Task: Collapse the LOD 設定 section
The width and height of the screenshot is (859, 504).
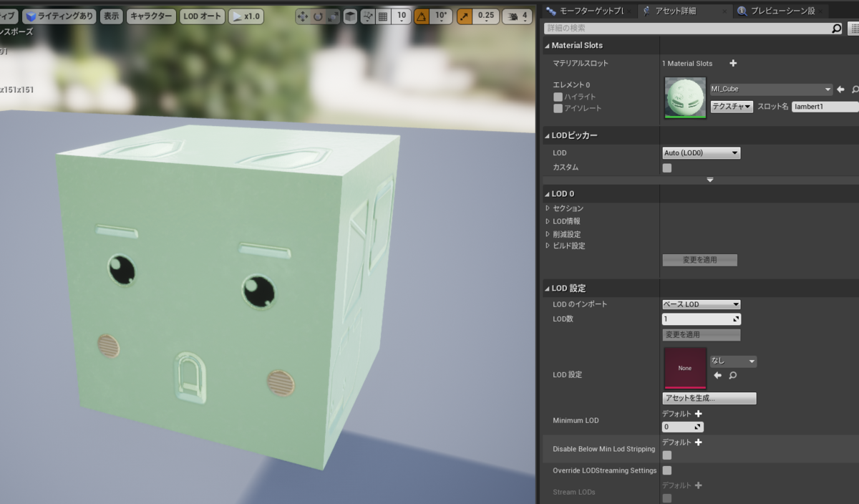Action: coord(547,289)
